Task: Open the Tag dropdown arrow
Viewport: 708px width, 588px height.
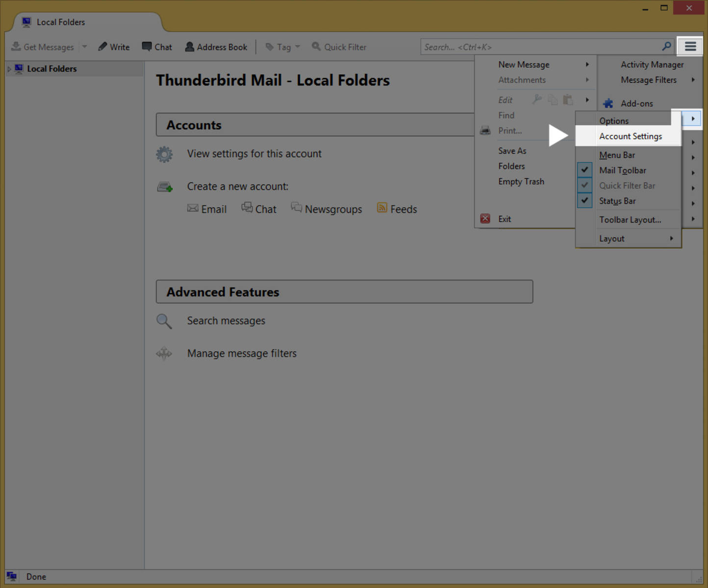Action: [298, 47]
